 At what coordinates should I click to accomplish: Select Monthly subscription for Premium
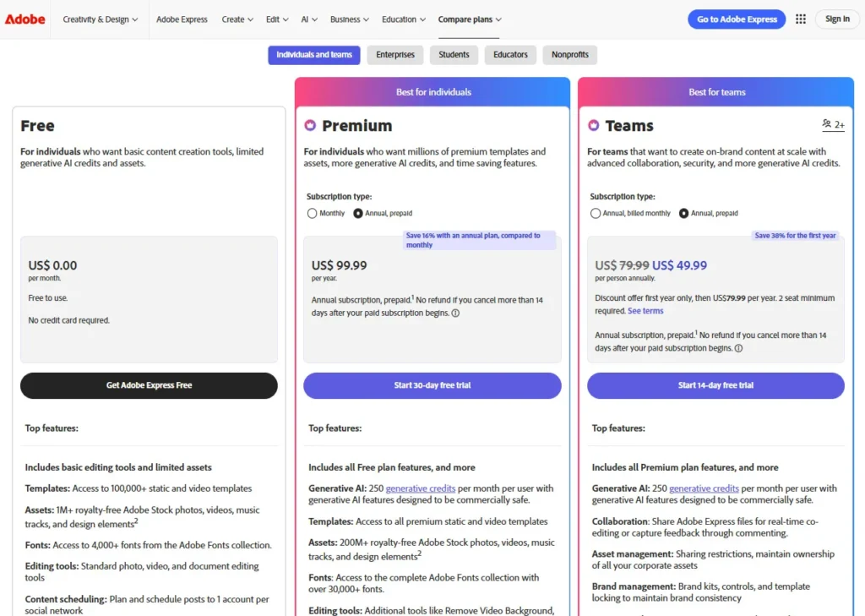(x=313, y=214)
